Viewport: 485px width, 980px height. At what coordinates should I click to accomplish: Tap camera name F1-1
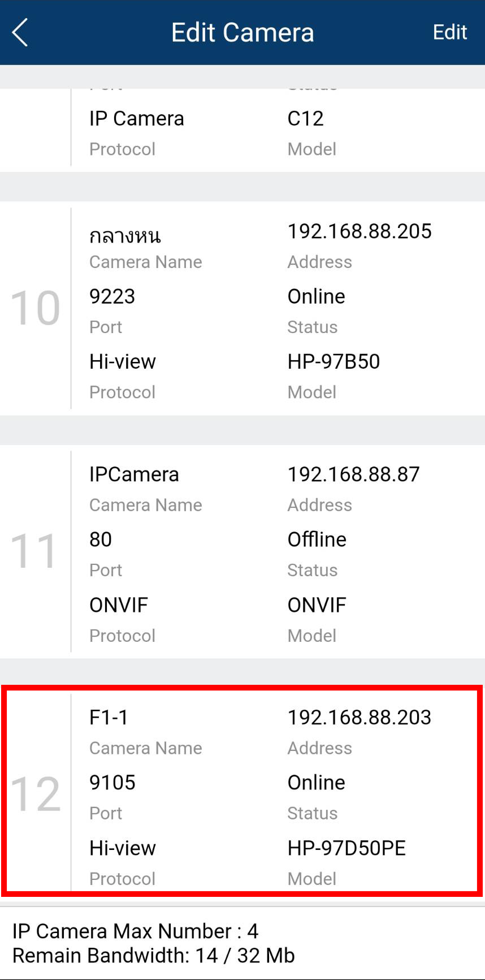[x=109, y=718]
